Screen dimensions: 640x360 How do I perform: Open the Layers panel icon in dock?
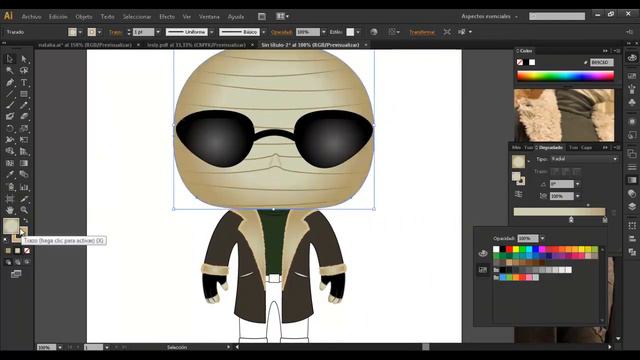pyautogui.click(x=632, y=207)
